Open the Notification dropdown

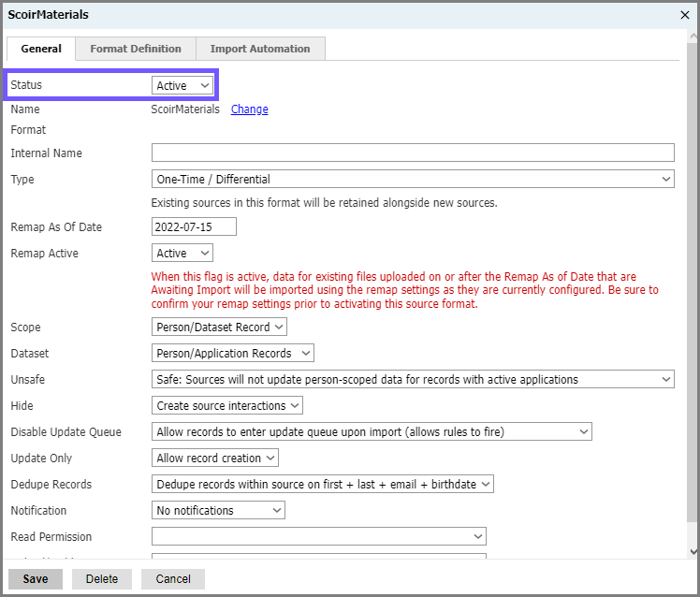coord(218,510)
